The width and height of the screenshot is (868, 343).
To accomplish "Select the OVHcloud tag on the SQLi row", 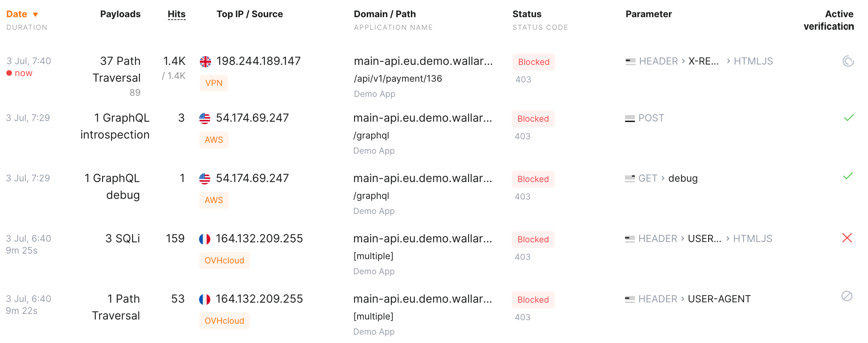I will (x=224, y=260).
